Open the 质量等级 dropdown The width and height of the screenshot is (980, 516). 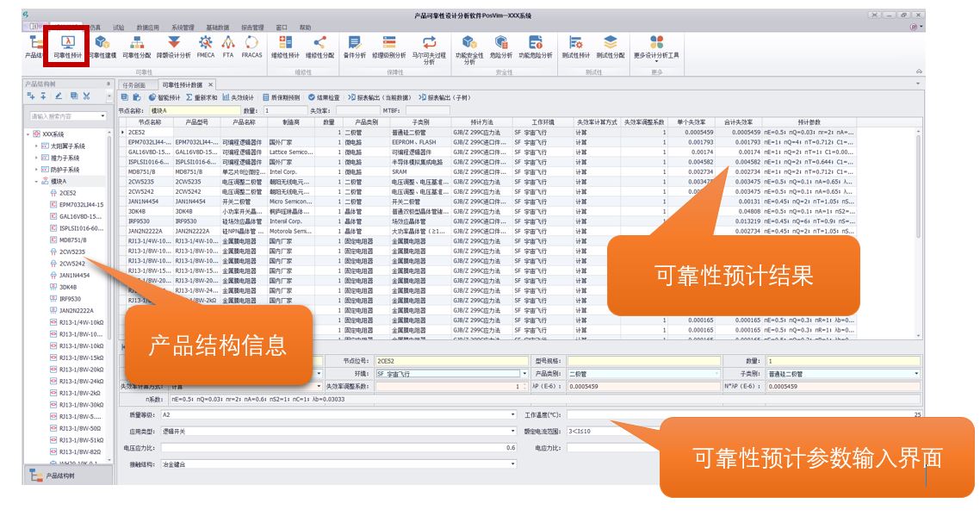[x=513, y=414]
